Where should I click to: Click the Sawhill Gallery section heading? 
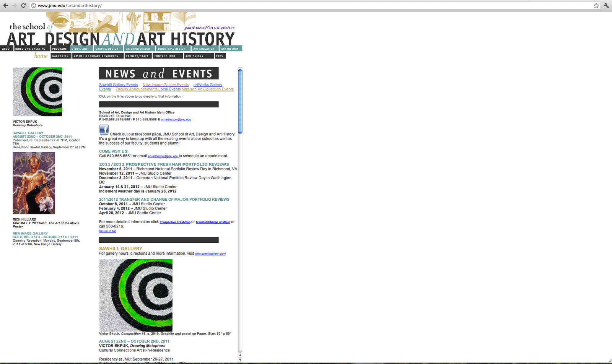pyautogui.click(x=120, y=249)
